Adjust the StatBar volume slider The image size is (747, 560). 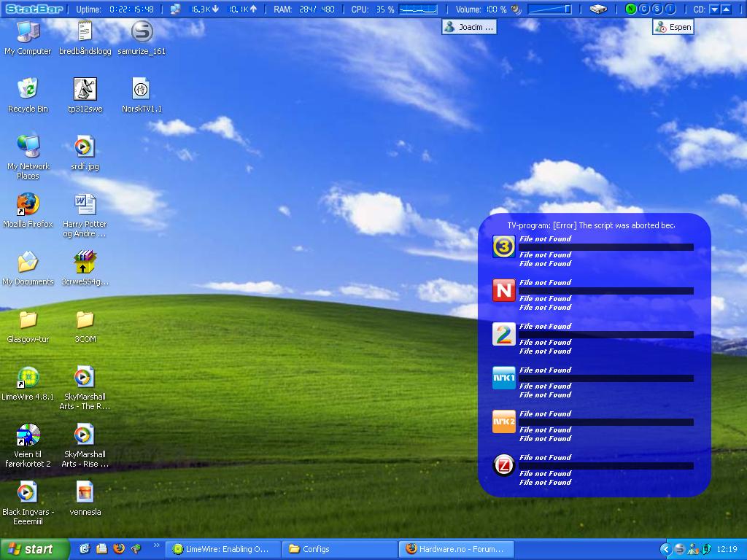pos(550,9)
